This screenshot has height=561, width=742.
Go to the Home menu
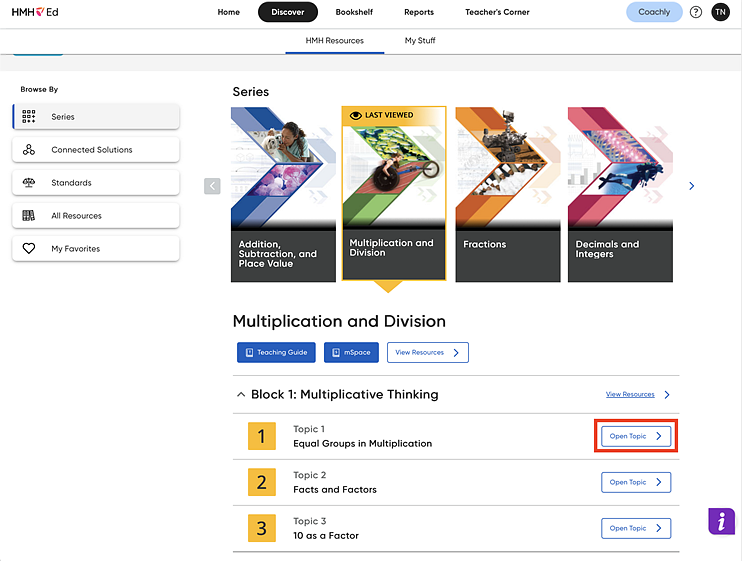(x=229, y=12)
